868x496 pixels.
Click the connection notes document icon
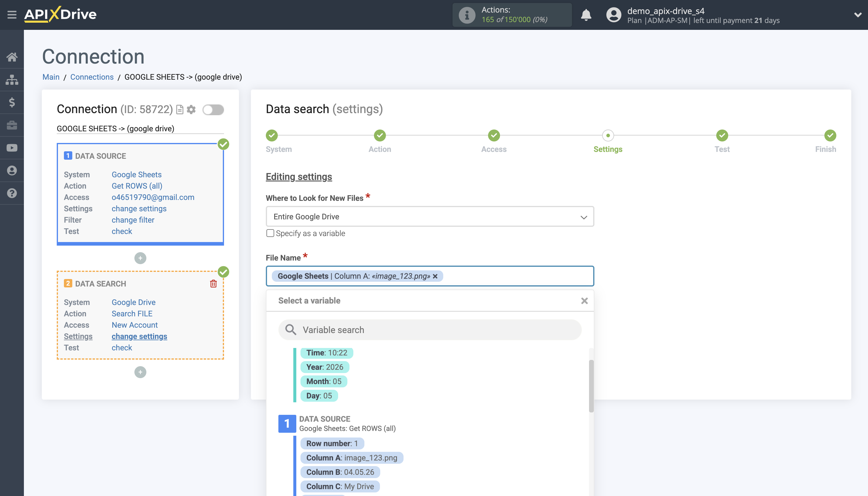[180, 110]
